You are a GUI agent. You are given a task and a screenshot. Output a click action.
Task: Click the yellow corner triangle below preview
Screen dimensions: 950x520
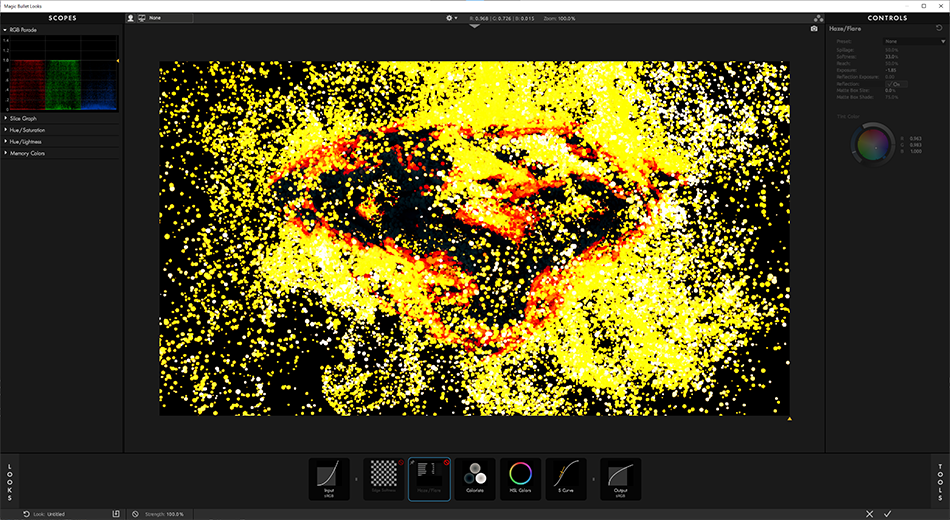coord(789,419)
